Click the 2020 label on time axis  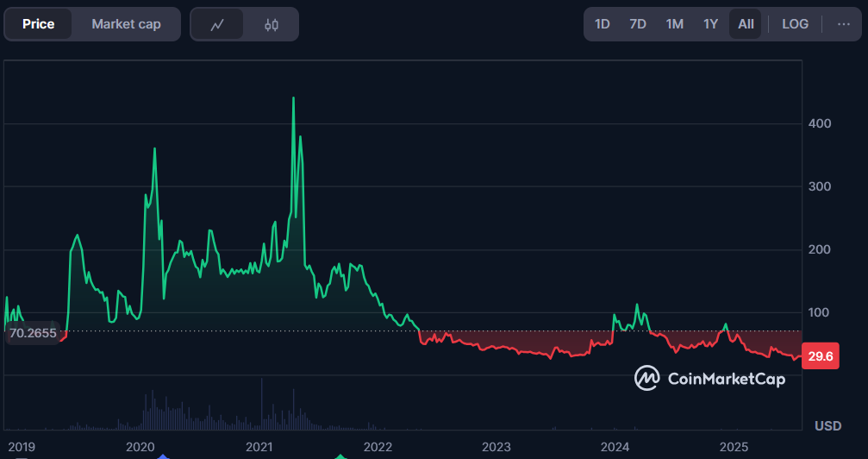140,447
